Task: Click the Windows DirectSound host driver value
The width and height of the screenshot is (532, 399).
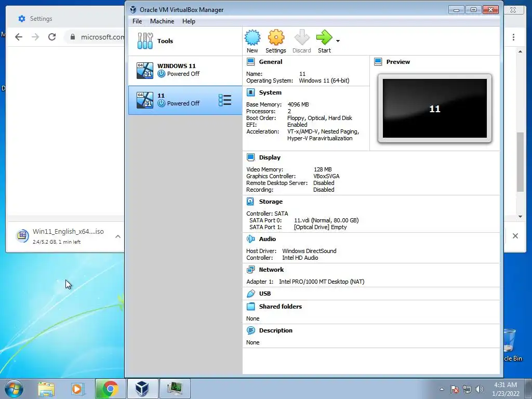Action: tap(309, 251)
